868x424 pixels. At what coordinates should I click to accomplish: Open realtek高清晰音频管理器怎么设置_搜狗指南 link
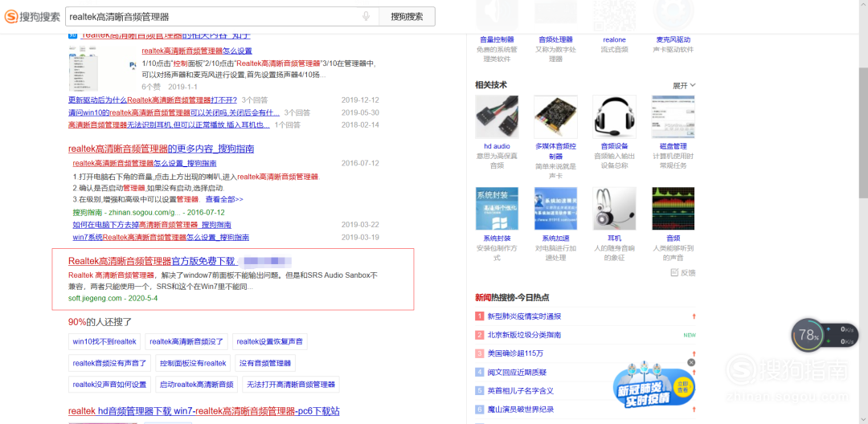click(145, 164)
